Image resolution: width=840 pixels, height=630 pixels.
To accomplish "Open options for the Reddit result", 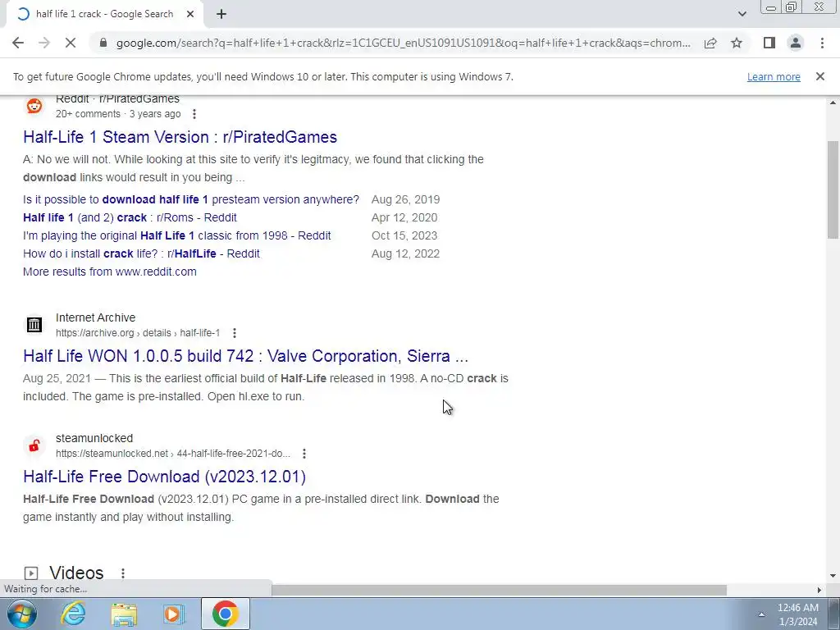I will pyautogui.click(x=194, y=114).
